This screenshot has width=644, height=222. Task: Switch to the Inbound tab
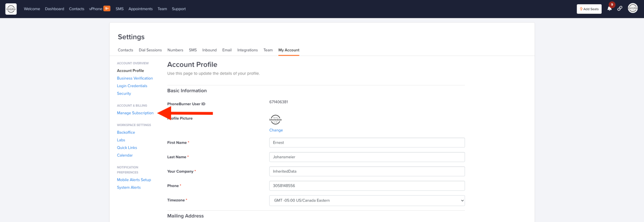[x=210, y=50]
